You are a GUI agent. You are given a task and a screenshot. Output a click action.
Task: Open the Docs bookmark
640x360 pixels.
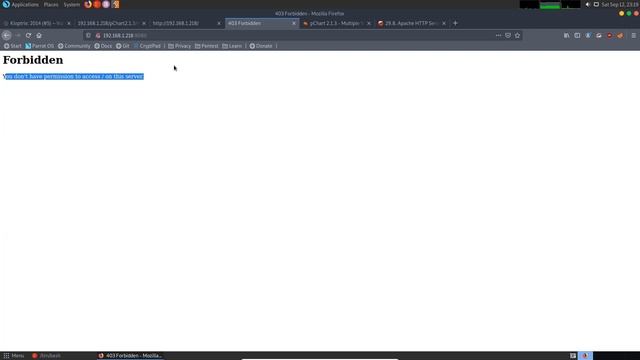point(103,46)
